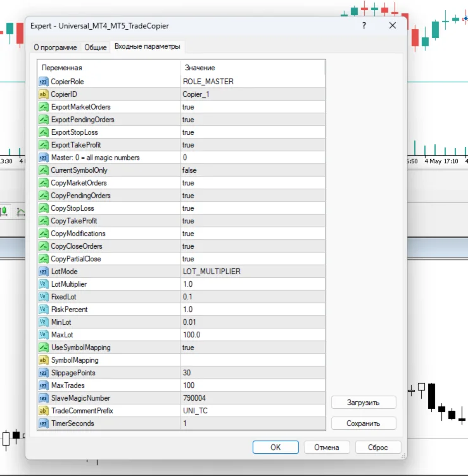
Task: Click the 30 SlippagePoints value
Action: tap(253, 373)
